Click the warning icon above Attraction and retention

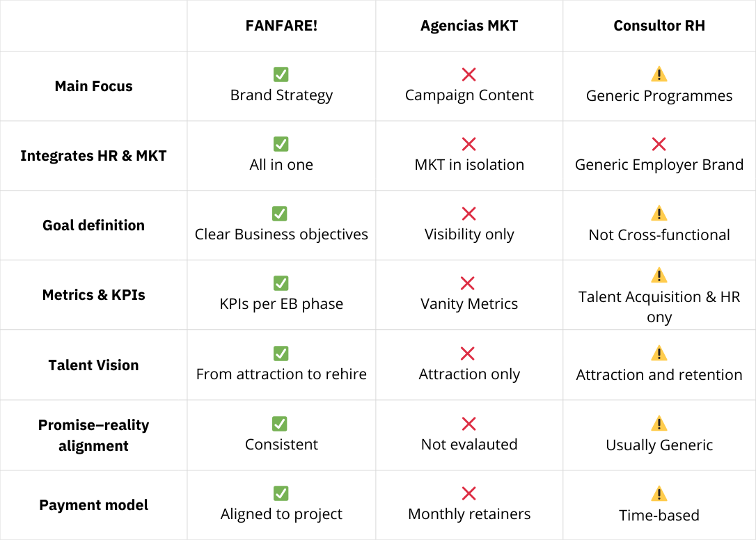(x=659, y=354)
